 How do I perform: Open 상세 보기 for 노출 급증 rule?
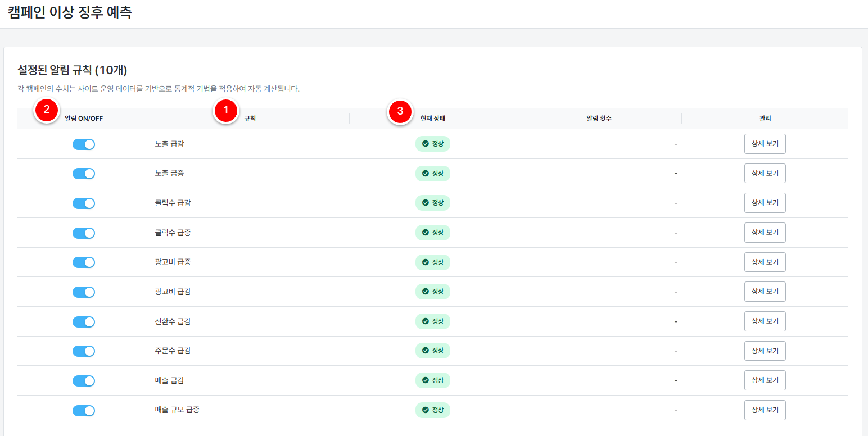765,174
